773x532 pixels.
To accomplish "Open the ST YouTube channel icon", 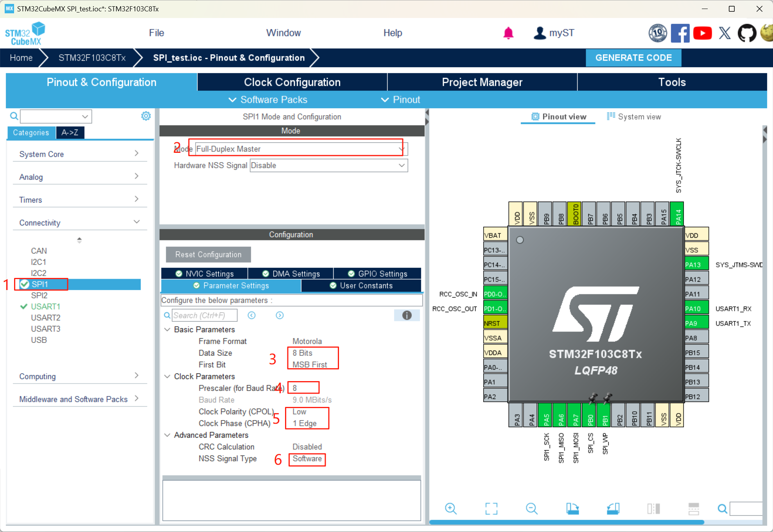I will [703, 33].
